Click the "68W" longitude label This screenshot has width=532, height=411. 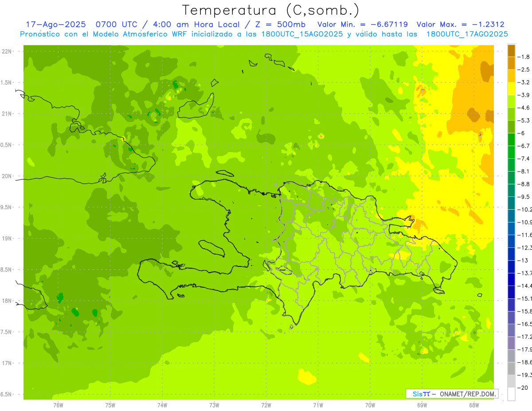point(474,405)
